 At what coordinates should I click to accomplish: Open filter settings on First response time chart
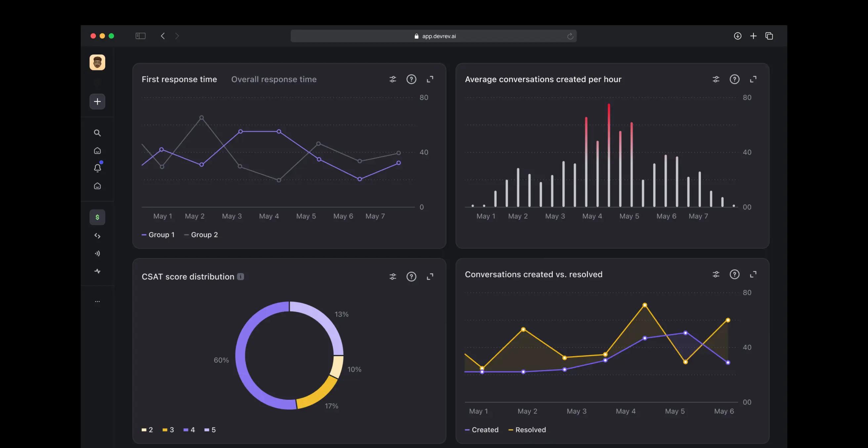coord(393,79)
